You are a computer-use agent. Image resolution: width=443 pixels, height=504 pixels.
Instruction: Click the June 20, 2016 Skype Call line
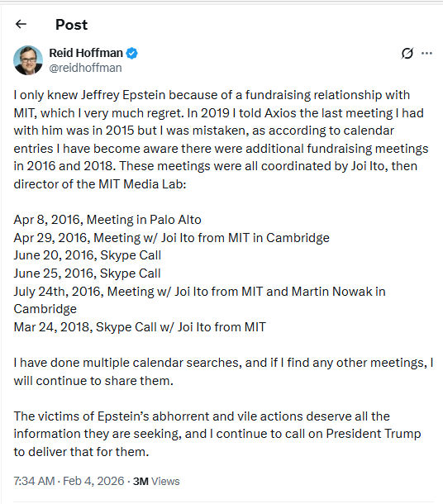(87, 255)
